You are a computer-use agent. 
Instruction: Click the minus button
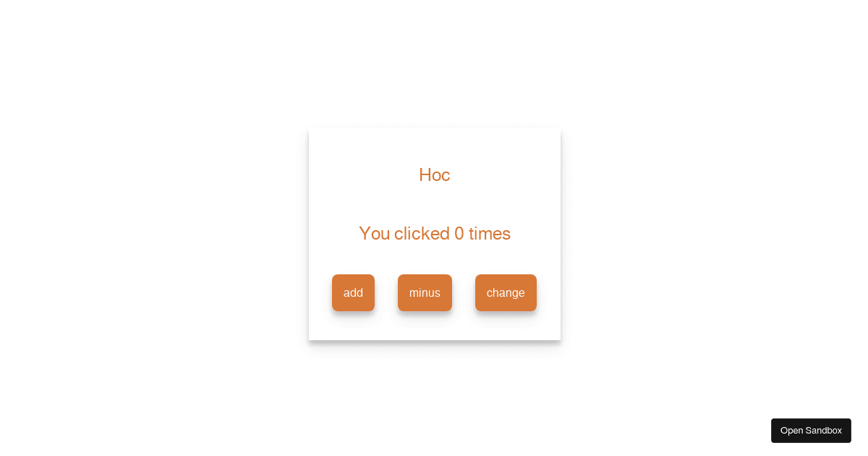pos(425,292)
